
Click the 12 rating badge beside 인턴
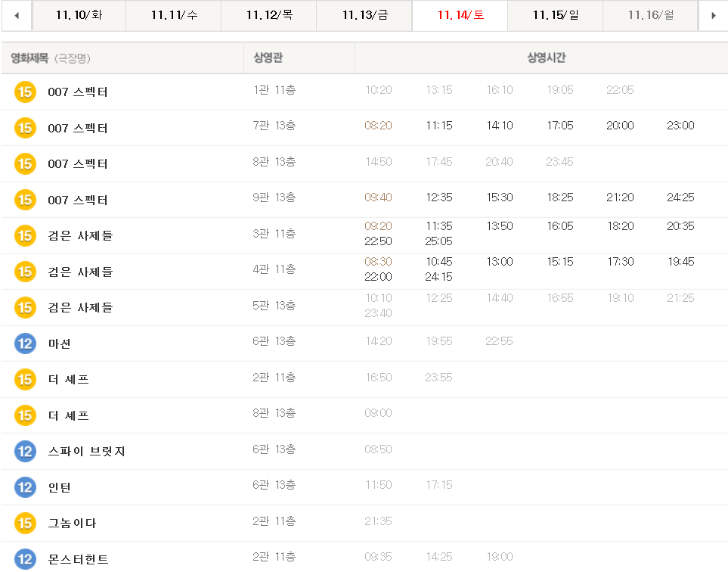25,487
